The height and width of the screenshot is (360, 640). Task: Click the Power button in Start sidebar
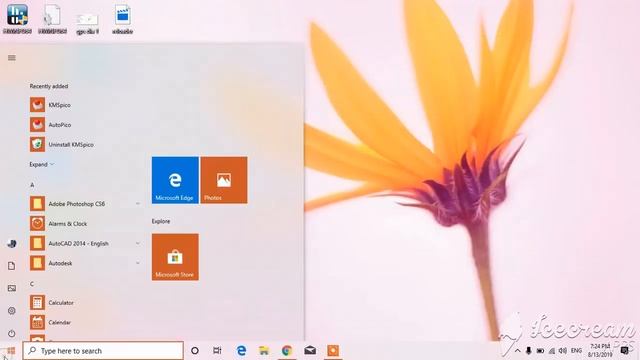pos(12,333)
